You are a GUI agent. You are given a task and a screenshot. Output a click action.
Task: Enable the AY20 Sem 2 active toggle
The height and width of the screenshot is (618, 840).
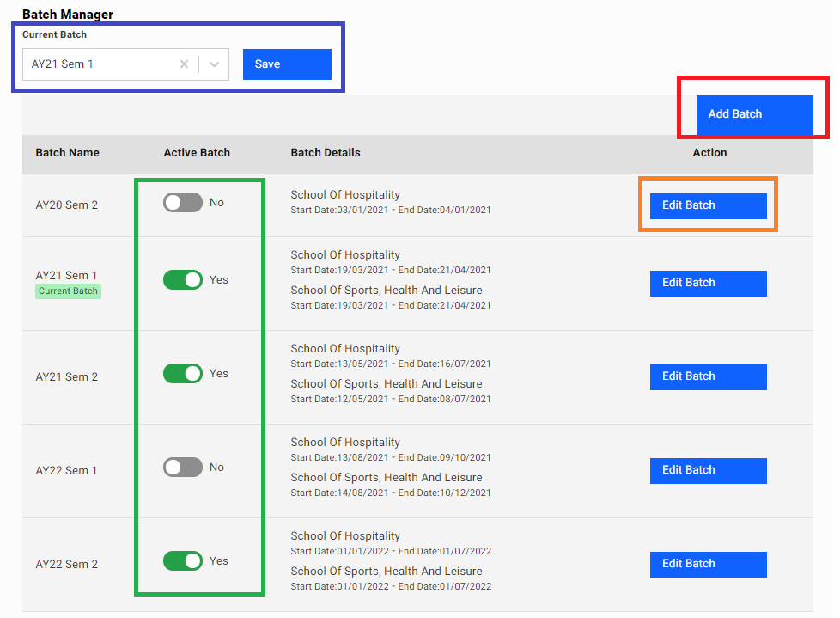pos(183,203)
